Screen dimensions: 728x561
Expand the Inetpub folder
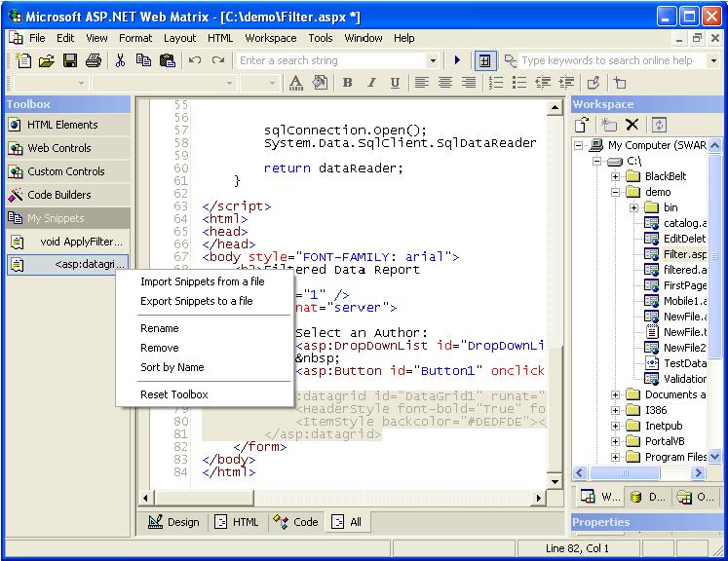(616, 426)
